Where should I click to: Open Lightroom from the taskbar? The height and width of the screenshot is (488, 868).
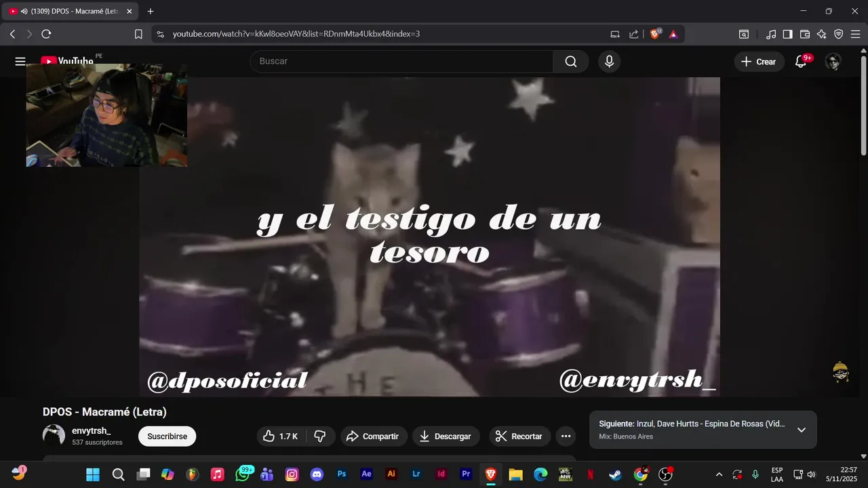click(x=416, y=474)
